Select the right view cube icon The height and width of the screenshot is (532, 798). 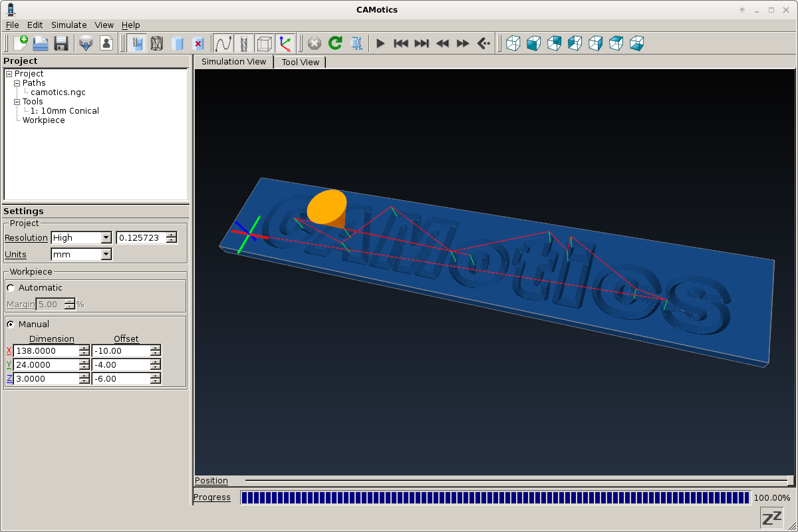coord(595,43)
